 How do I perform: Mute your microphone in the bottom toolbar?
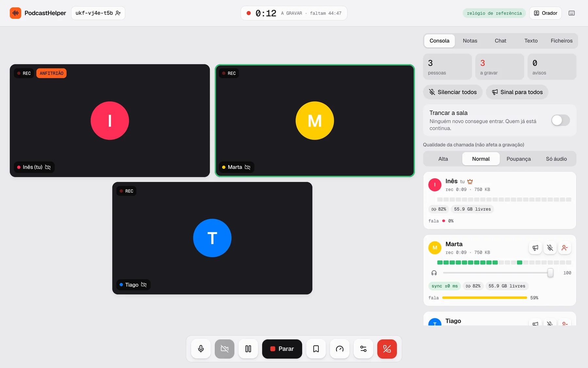pos(201,349)
